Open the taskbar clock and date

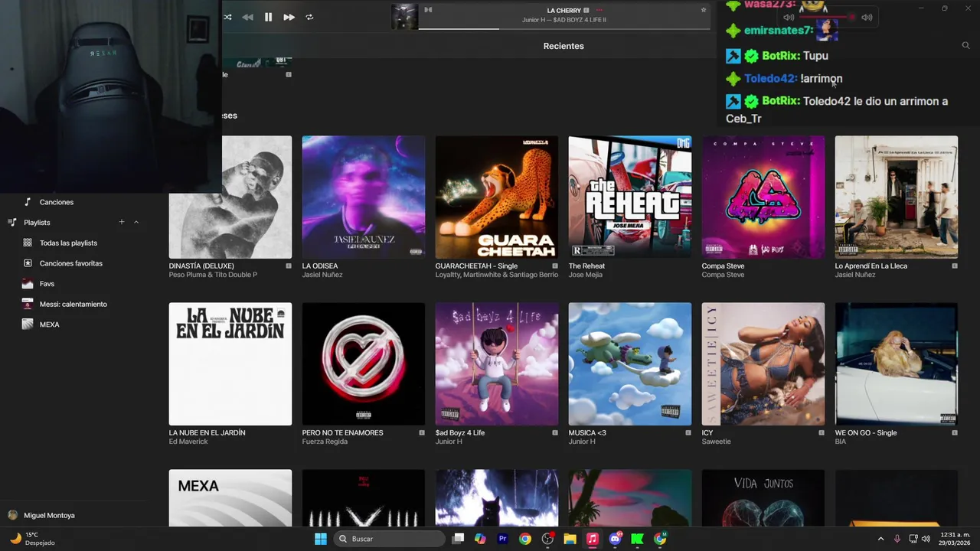[x=955, y=539]
